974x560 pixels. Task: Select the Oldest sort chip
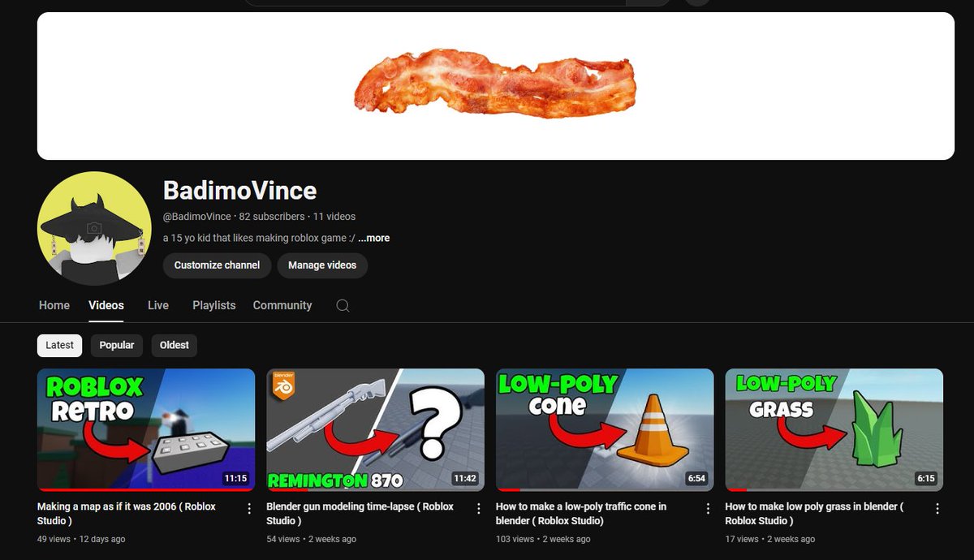coord(174,345)
